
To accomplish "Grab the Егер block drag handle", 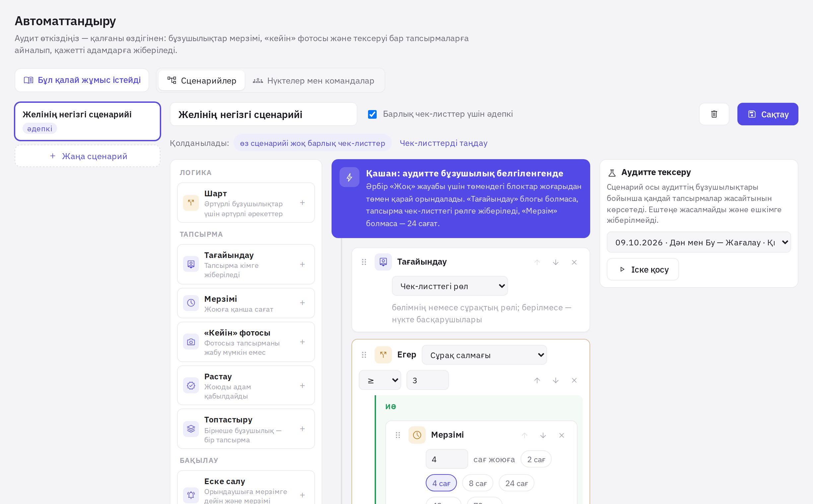I will 364,355.
